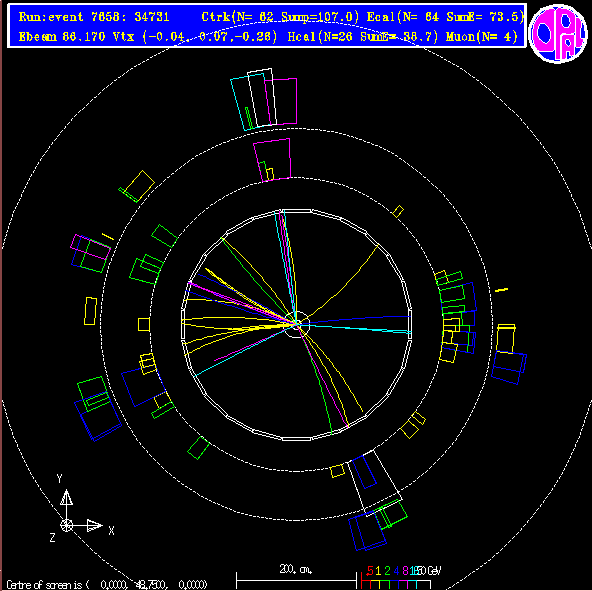This screenshot has width=592, height=591.
Task: Click the red .5 GeV legend label
Action: 370,570
